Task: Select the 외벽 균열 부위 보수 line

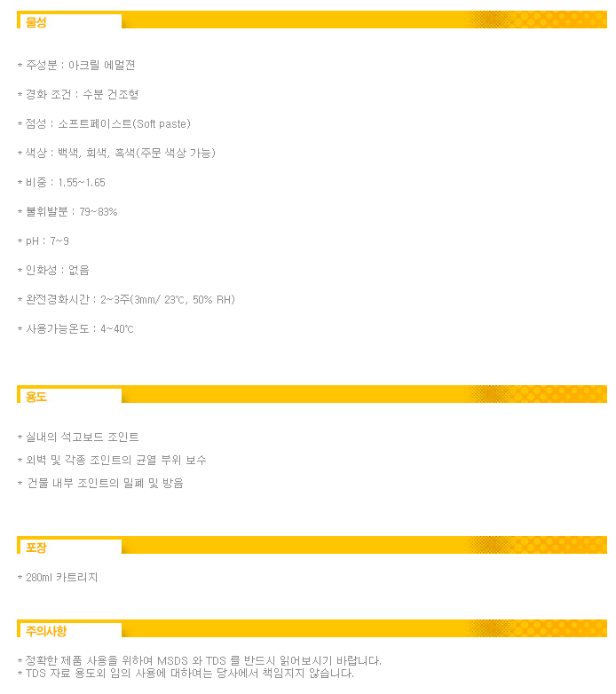Action: tap(112, 461)
